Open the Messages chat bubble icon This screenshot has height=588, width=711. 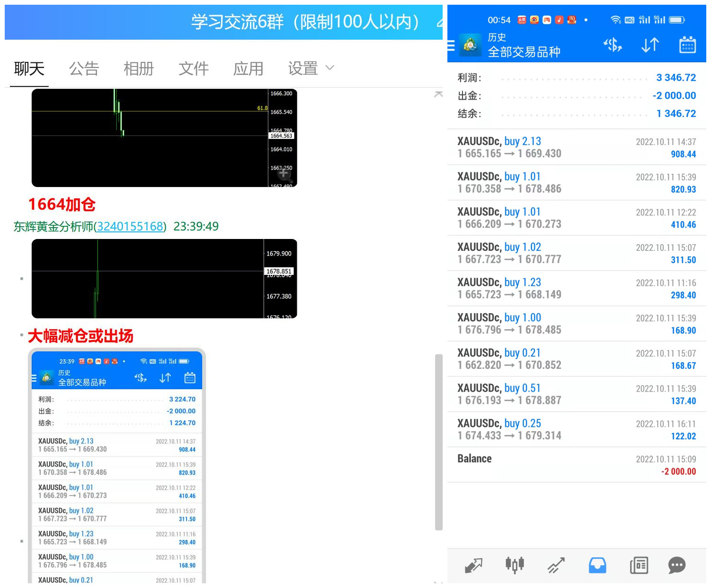click(x=677, y=565)
